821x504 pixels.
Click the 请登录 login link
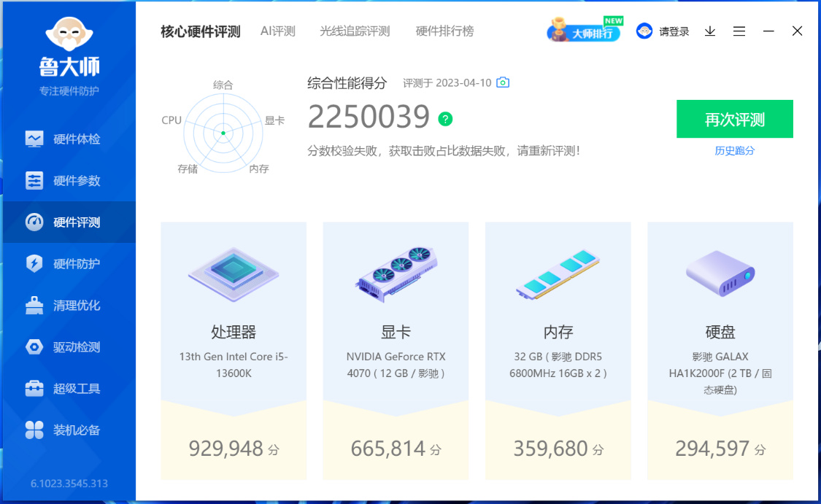click(674, 31)
